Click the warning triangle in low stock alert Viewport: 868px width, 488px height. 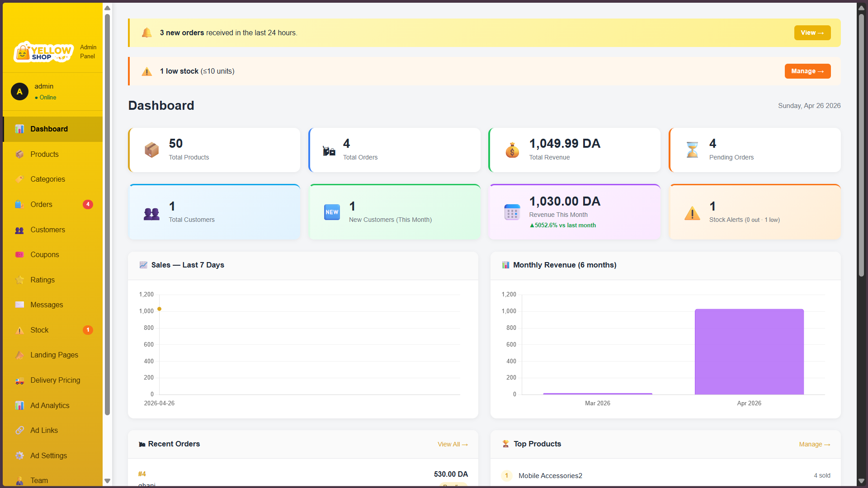pos(147,71)
